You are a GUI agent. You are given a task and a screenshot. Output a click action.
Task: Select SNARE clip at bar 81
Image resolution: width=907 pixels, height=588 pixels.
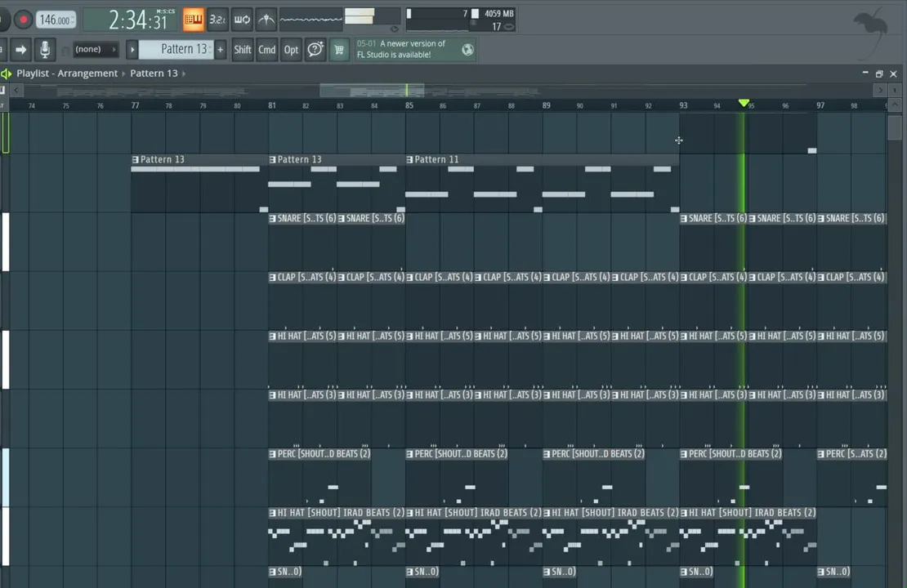pos(302,242)
